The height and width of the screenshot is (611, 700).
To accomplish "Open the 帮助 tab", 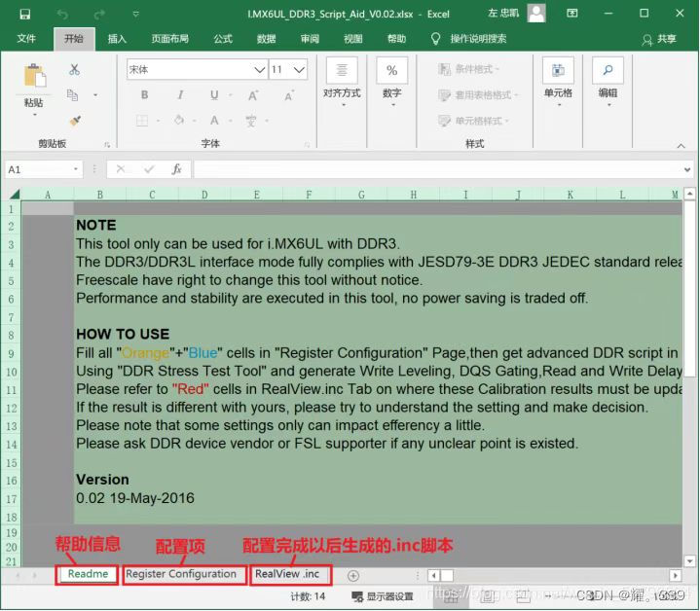I will pyautogui.click(x=396, y=39).
